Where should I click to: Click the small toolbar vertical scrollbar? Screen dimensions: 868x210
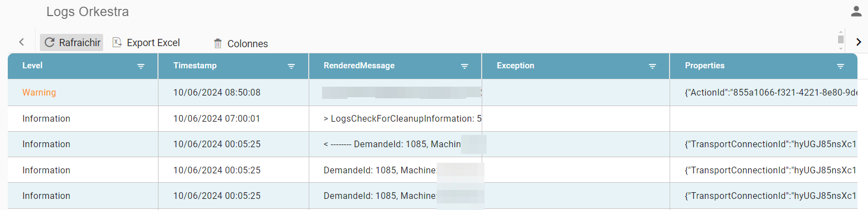point(841,41)
